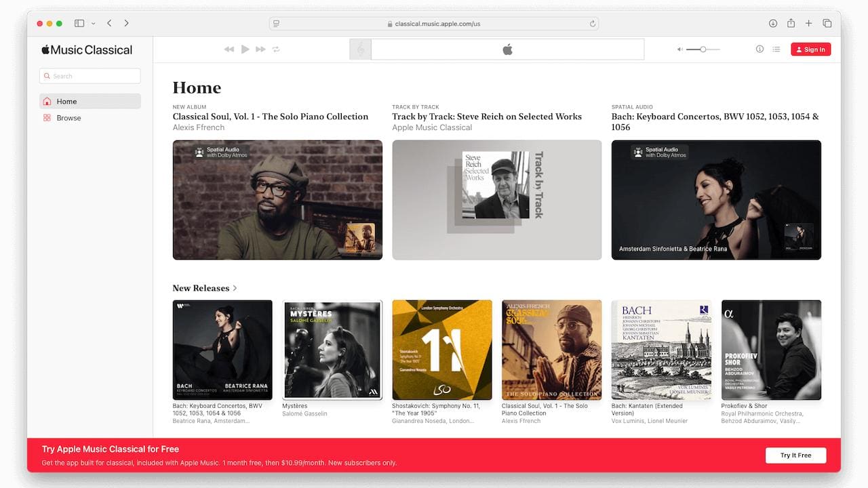Screen dimensions: 868x488
Task: Toggle repeat mode
Action: (276, 49)
